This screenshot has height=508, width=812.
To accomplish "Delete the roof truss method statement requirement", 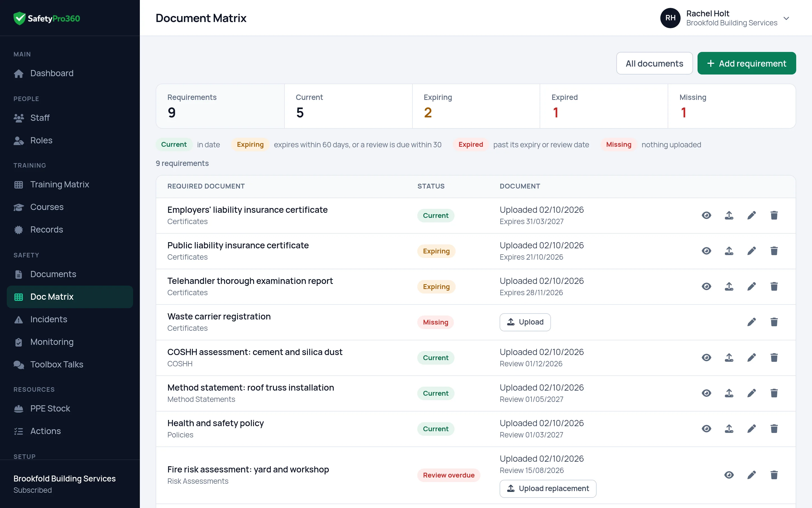I will (774, 393).
